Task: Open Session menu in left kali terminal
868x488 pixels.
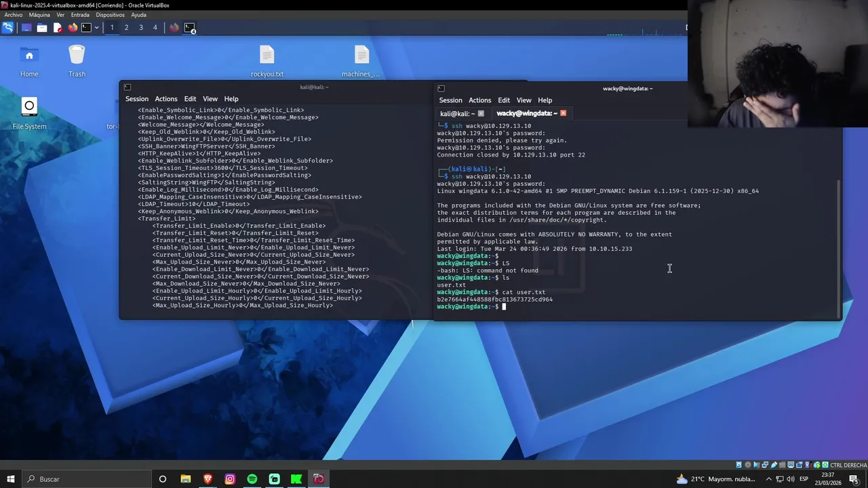Action: pos(136,99)
